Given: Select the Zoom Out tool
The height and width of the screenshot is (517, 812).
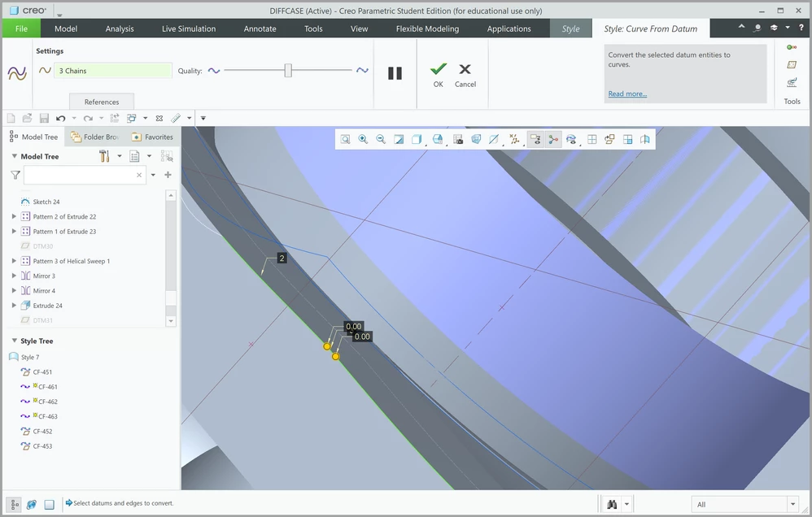Looking at the screenshot, I should (381, 138).
